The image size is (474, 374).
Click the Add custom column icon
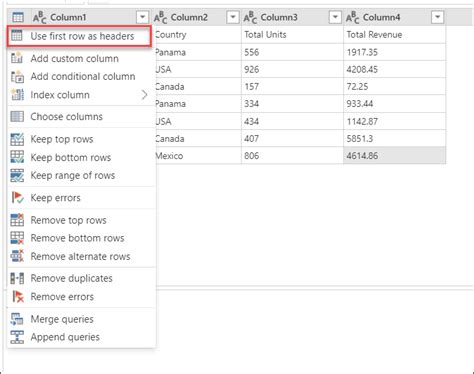click(x=17, y=58)
